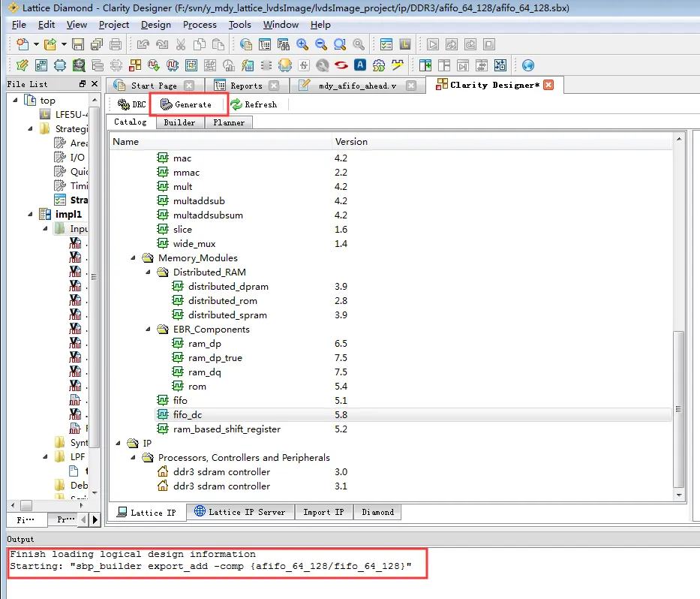Click the Print icon in toolbar
This screenshot has width=700, height=599.
click(116, 44)
